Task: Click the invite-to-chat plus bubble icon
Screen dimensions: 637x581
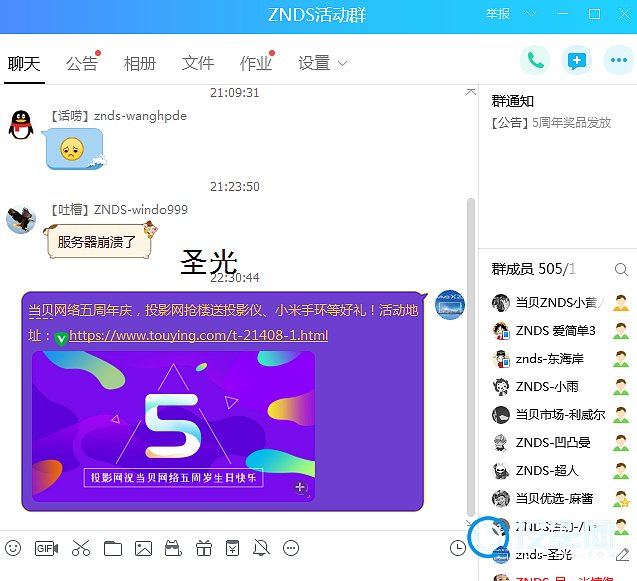Action: 576,61
